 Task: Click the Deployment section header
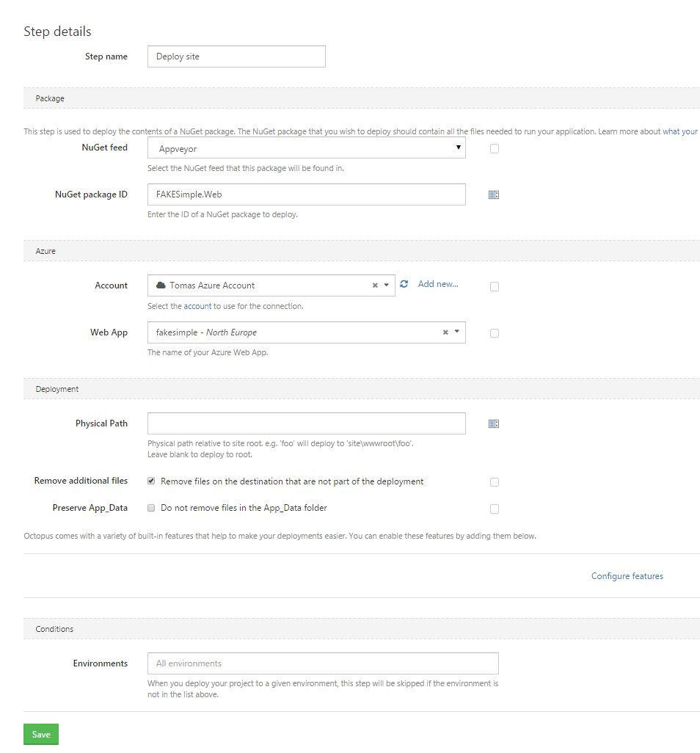point(56,388)
